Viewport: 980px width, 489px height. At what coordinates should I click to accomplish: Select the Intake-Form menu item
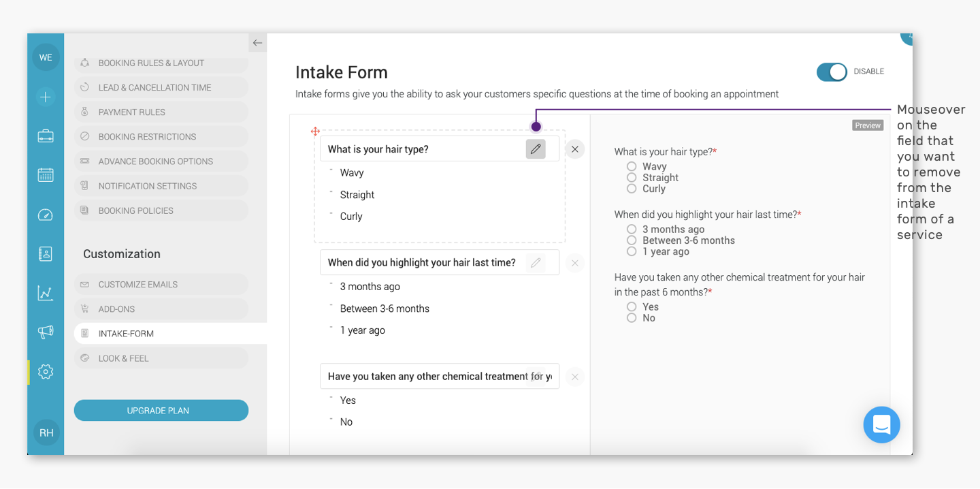(170, 333)
